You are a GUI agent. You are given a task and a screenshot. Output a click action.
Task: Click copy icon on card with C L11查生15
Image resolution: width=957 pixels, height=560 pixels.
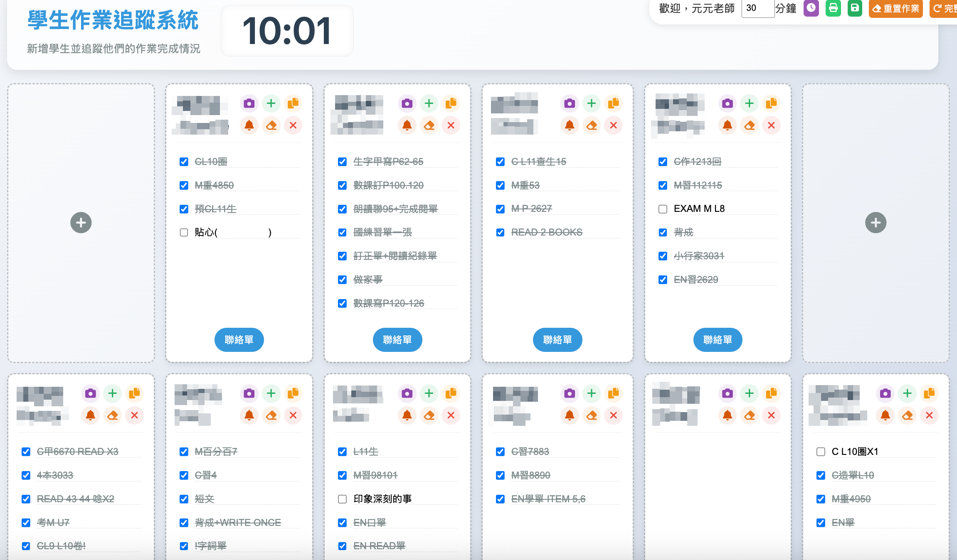point(614,103)
